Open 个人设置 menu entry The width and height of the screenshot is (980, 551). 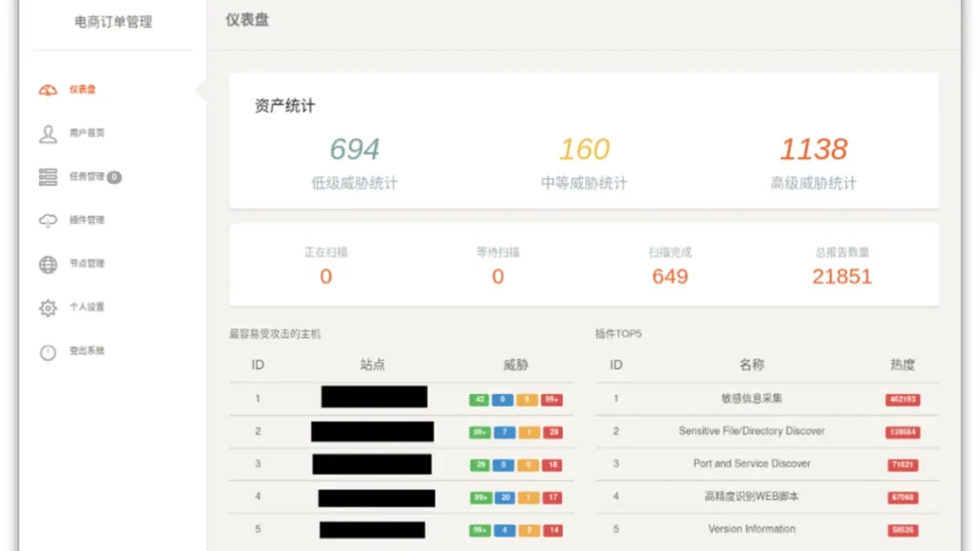click(87, 307)
